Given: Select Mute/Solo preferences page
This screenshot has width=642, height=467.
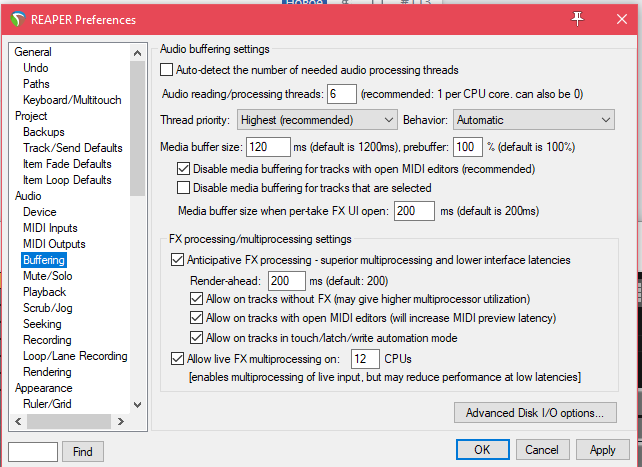Looking at the screenshot, I should click(48, 276).
